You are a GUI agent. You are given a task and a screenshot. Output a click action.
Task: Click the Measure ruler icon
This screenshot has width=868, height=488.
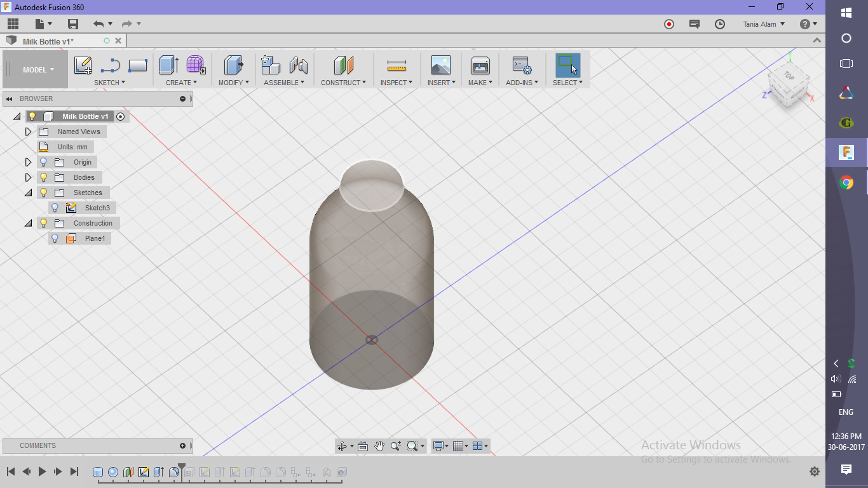(x=397, y=65)
